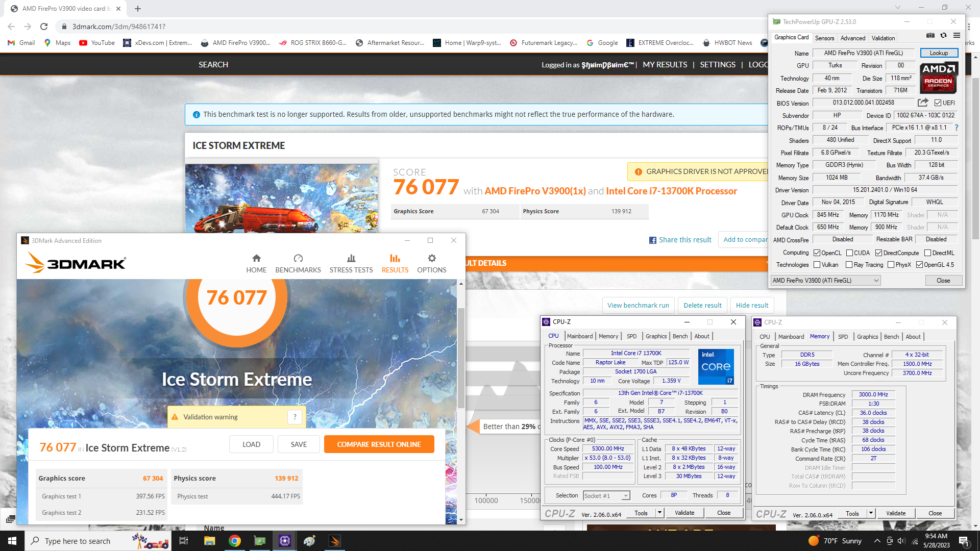Image resolution: width=980 pixels, height=551 pixels.
Task: Click LOAD button in 3DMark
Action: pos(251,444)
